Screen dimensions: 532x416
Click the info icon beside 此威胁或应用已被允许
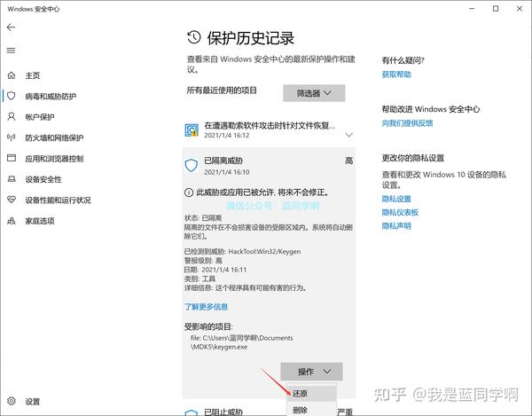pos(189,192)
